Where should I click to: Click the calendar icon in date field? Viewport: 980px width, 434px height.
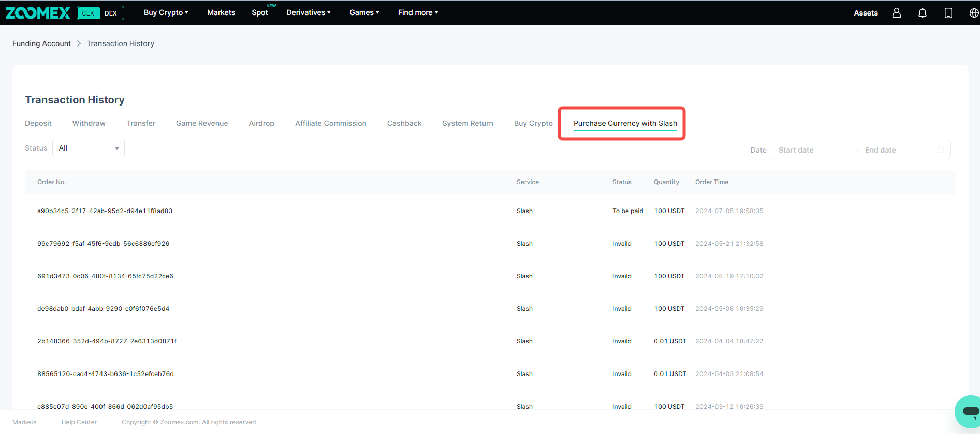click(x=940, y=150)
